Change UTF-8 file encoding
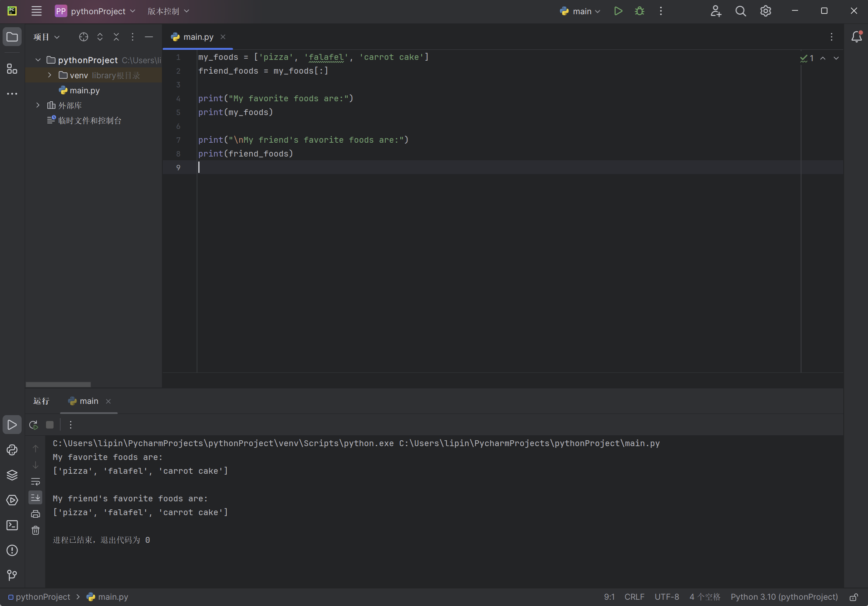 coord(667,597)
